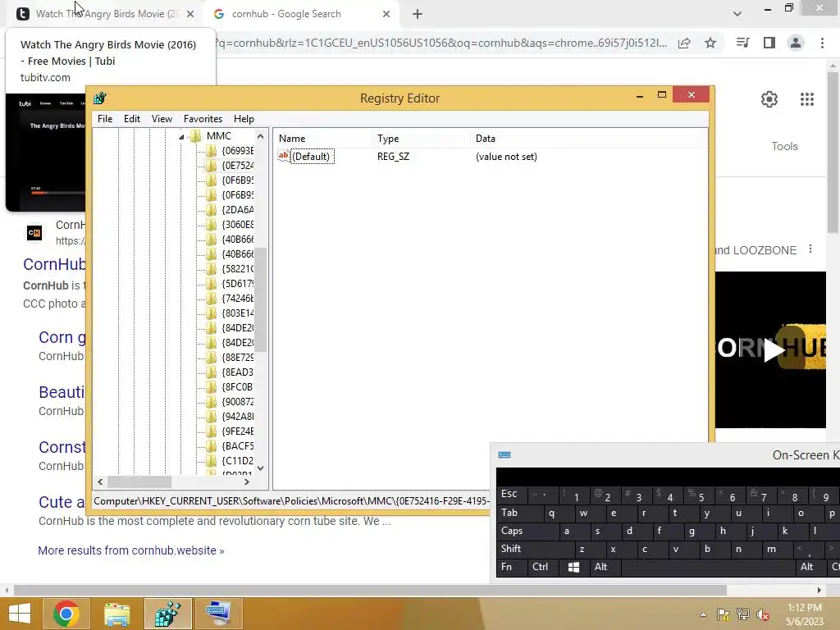Open the Help menu in Registry Editor

click(x=244, y=119)
